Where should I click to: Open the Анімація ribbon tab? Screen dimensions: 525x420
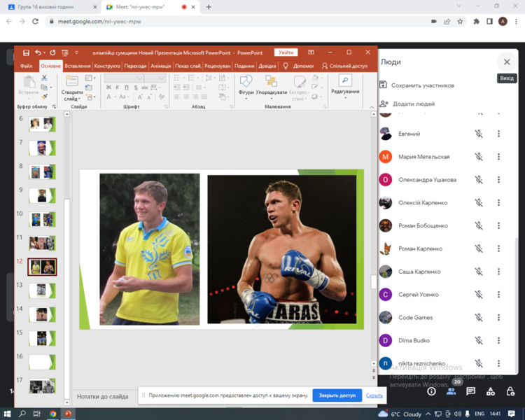[x=160, y=66]
